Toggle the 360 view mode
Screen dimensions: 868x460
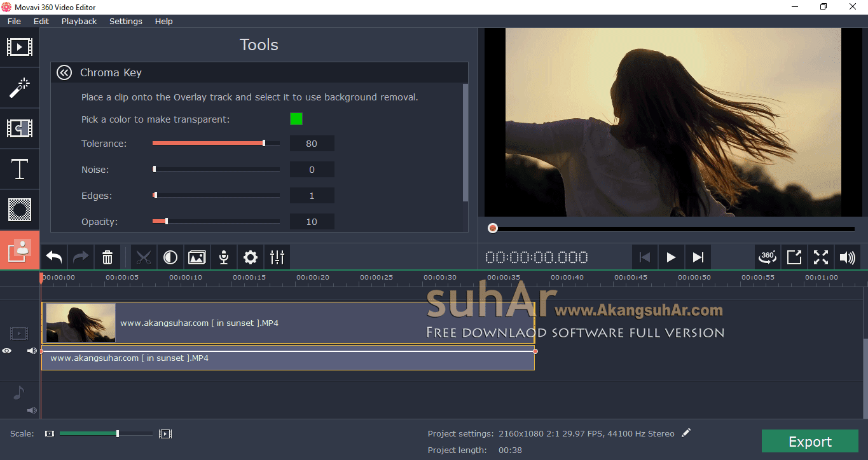(768, 257)
